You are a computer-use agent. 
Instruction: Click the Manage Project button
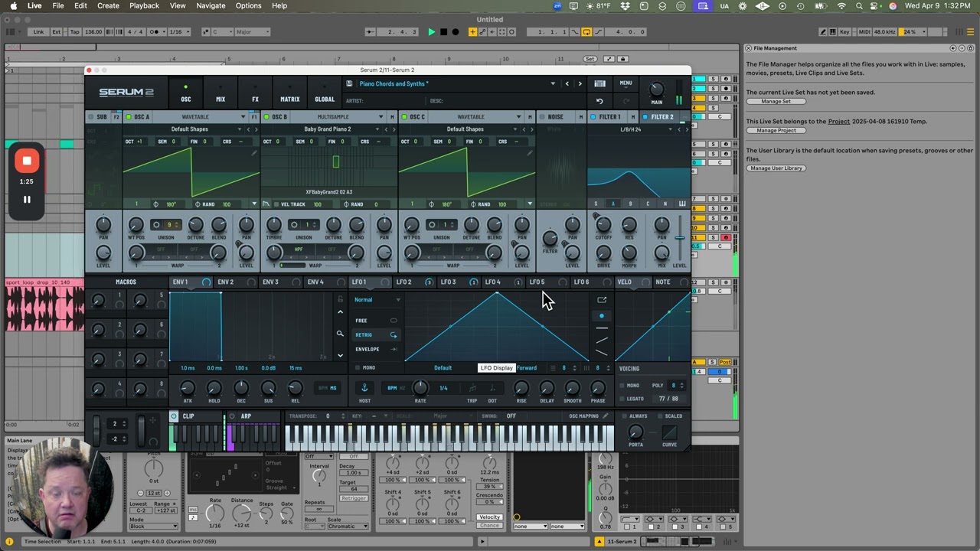tap(776, 131)
